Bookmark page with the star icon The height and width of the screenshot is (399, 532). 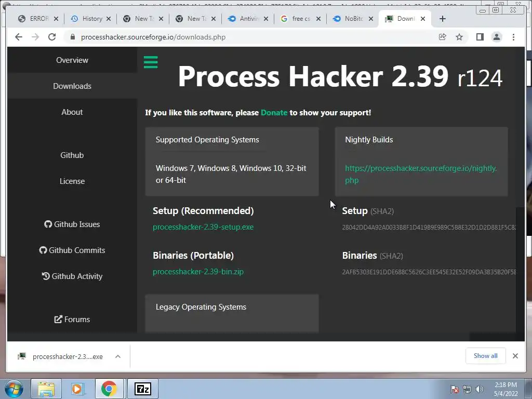pos(459,37)
